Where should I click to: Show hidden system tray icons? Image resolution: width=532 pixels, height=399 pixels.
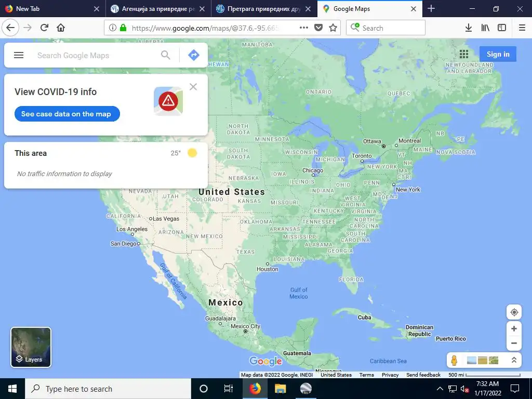(440, 389)
